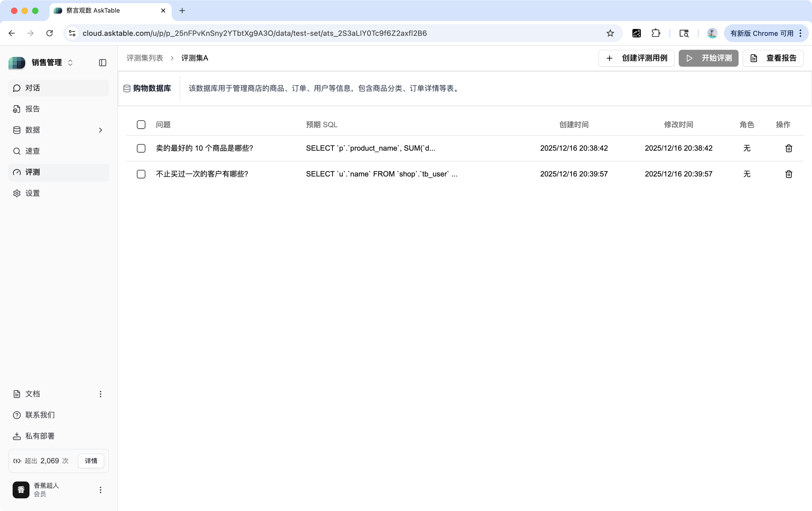Open the 速查 quick search tool

click(32, 151)
